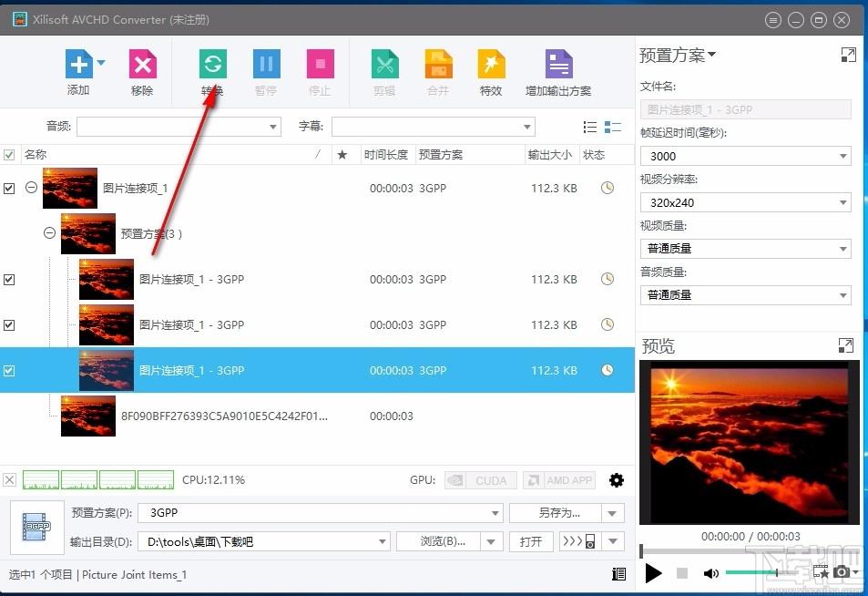The image size is (868, 596).
Task: Click the film-with-star icon in the preview controls
Action: click(x=821, y=572)
